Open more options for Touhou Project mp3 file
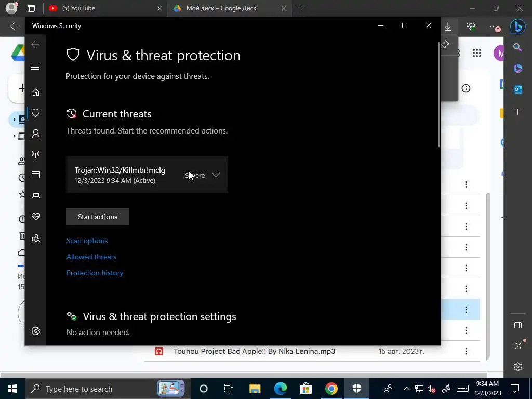This screenshot has height=399, width=532. point(466,351)
